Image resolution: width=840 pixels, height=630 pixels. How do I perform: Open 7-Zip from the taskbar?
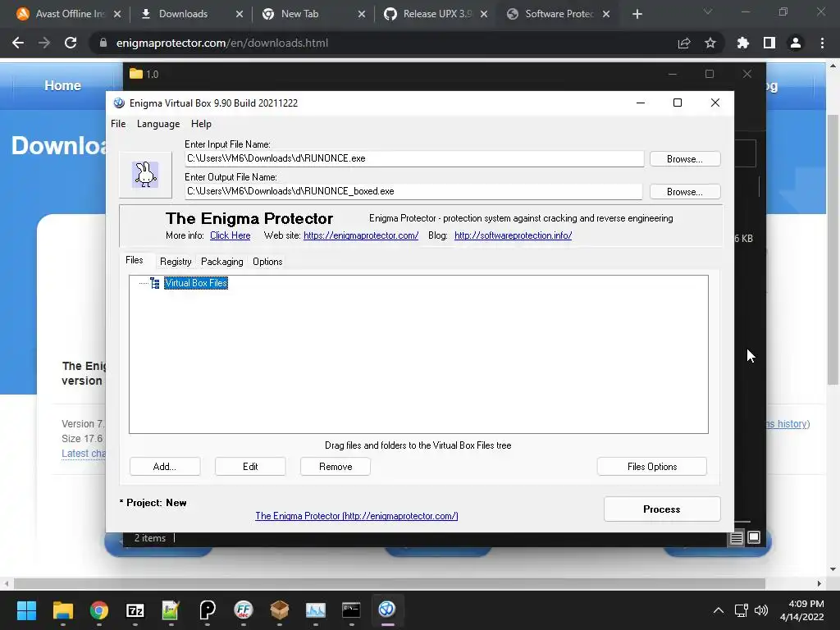tap(135, 610)
